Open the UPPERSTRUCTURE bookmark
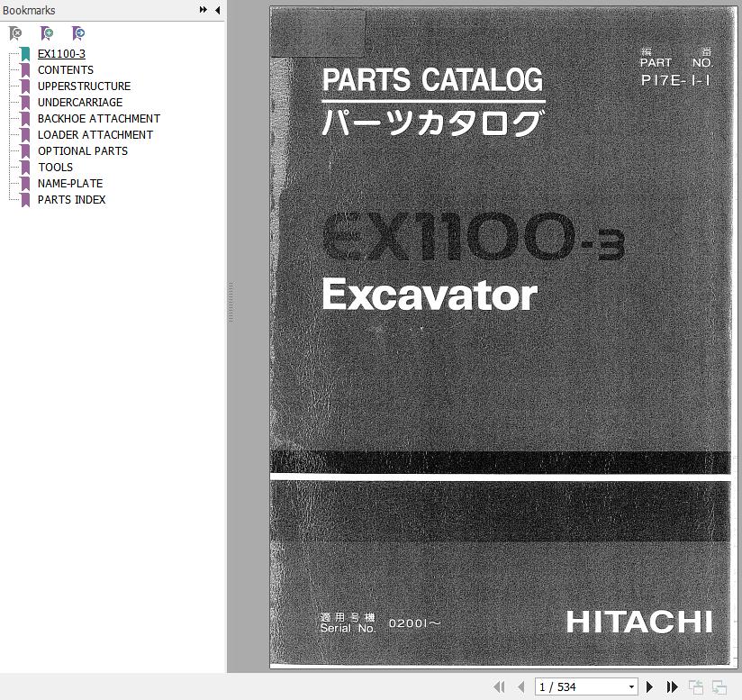 pyautogui.click(x=85, y=86)
